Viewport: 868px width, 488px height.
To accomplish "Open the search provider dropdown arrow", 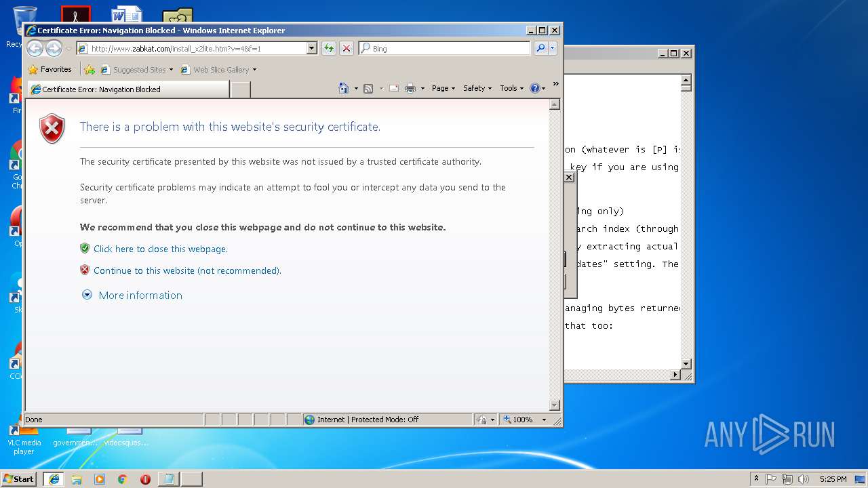I will 553,48.
